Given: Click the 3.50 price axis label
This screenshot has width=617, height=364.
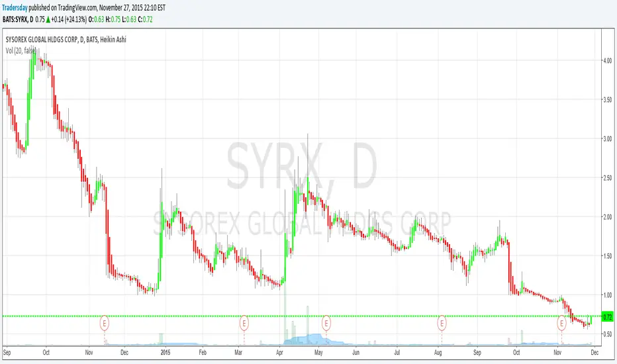Looking at the screenshot, I should tap(607, 99).
